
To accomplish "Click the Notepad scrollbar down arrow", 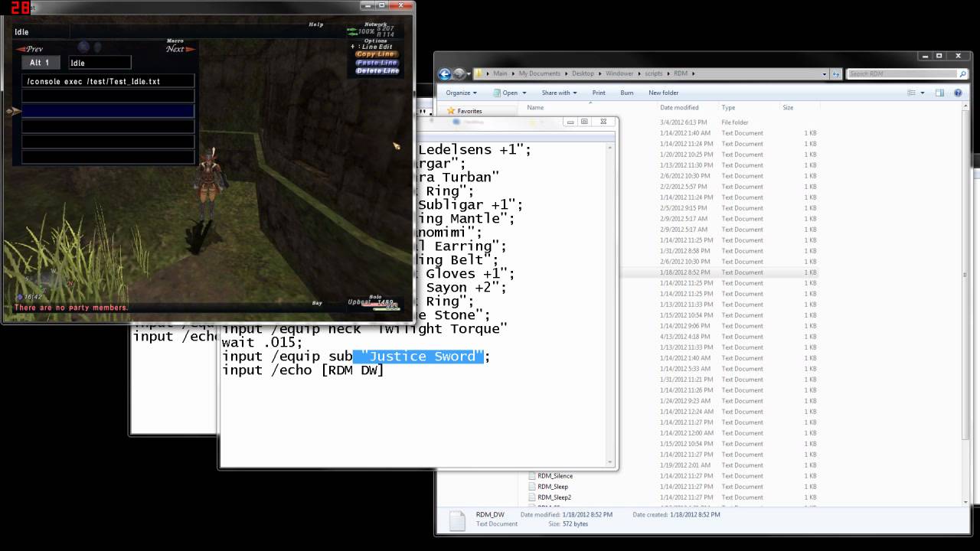I will (612, 462).
